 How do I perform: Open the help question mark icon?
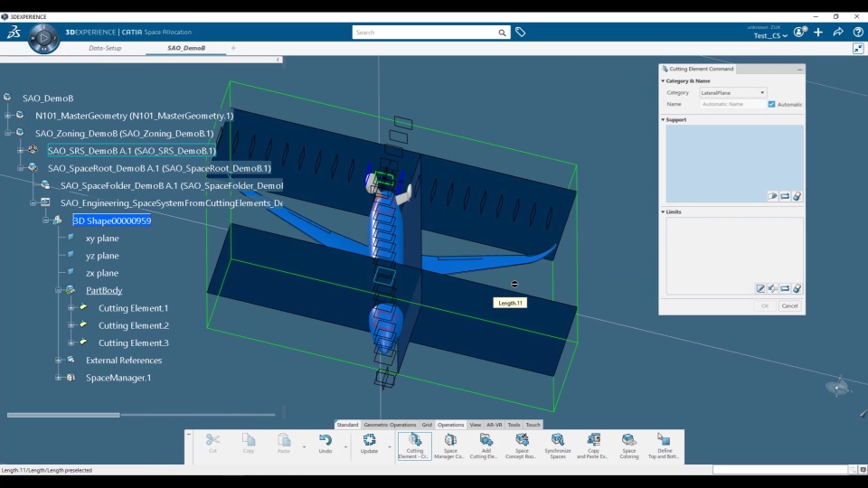point(858,33)
